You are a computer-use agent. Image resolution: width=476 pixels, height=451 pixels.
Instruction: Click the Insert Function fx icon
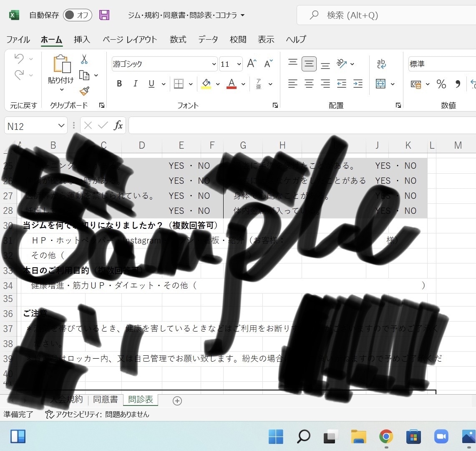[118, 125]
